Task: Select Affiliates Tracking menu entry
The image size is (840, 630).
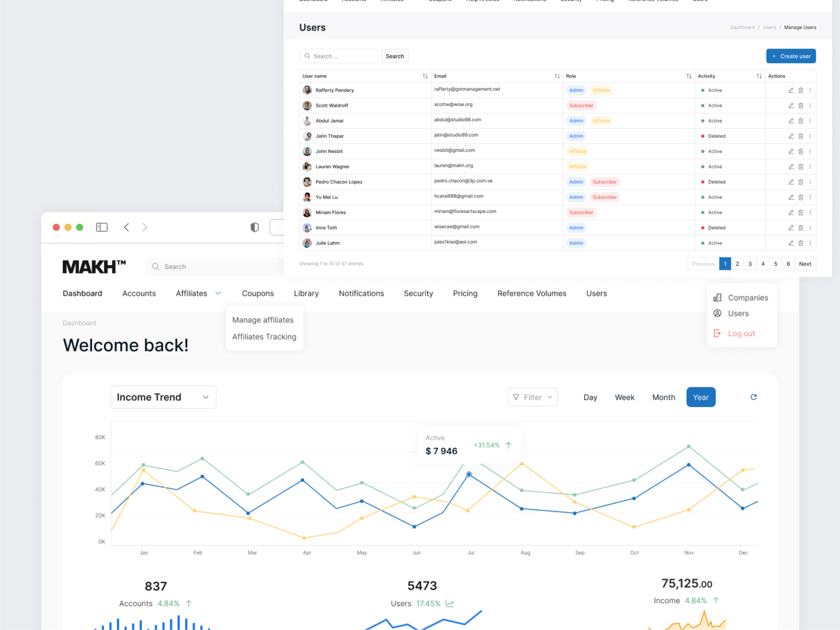Action: tap(264, 336)
